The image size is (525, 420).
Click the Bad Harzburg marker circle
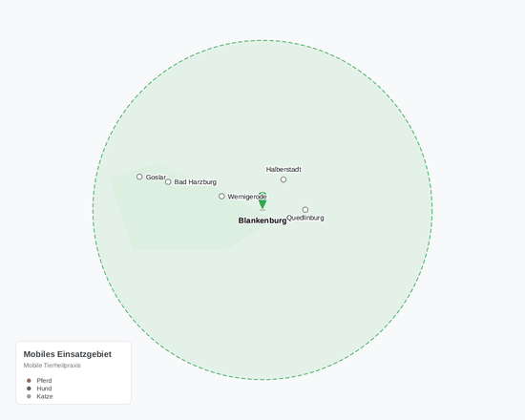pyautogui.click(x=168, y=182)
